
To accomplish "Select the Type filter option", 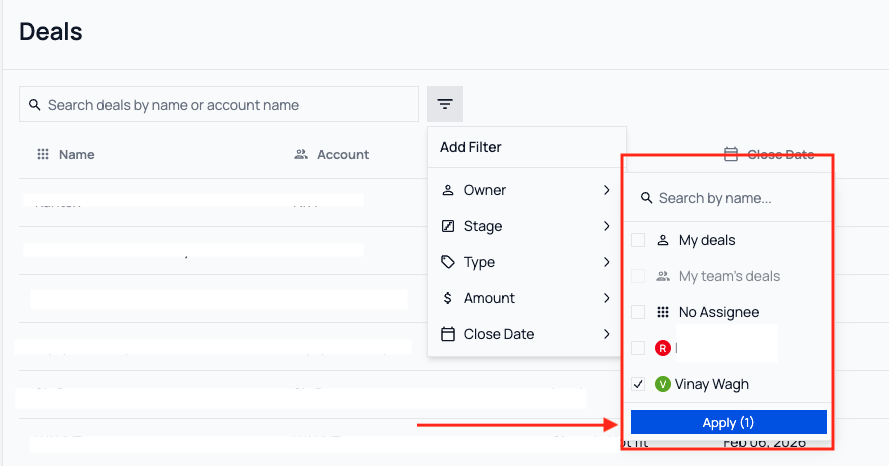I will pyautogui.click(x=480, y=262).
